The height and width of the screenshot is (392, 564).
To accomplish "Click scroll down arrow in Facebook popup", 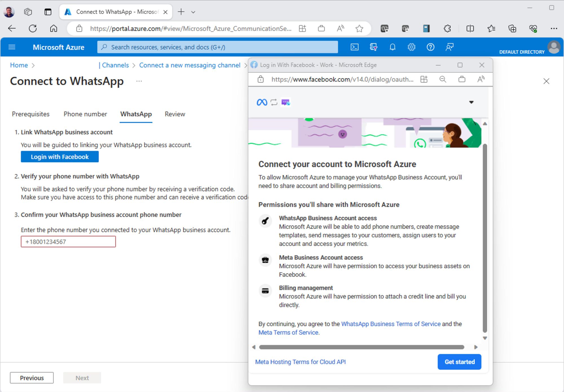I will pyautogui.click(x=485, y=338).
